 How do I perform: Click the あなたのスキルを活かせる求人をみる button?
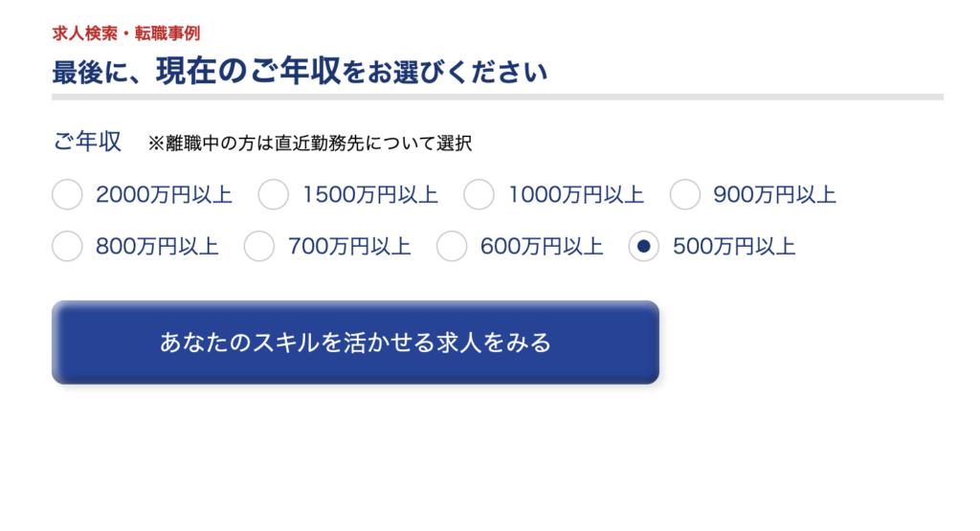[356, 343]
